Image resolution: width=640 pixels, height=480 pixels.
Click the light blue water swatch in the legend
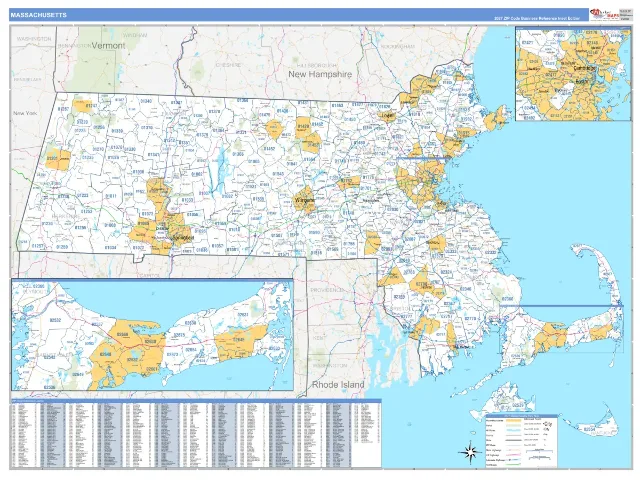click(512, 431)
